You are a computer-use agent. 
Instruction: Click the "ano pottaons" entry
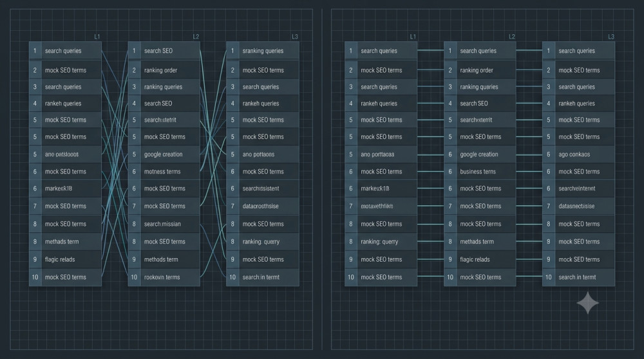(x=263, y=154)
